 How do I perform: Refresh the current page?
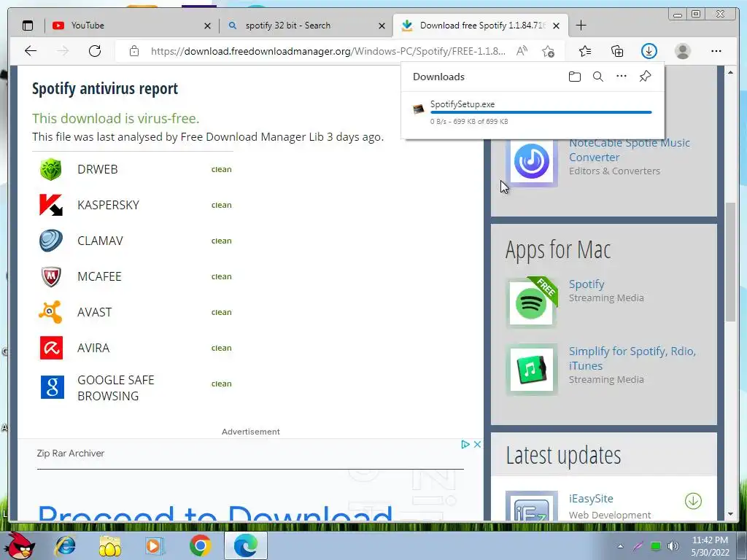pyautogui.click(x=95, y=51)
